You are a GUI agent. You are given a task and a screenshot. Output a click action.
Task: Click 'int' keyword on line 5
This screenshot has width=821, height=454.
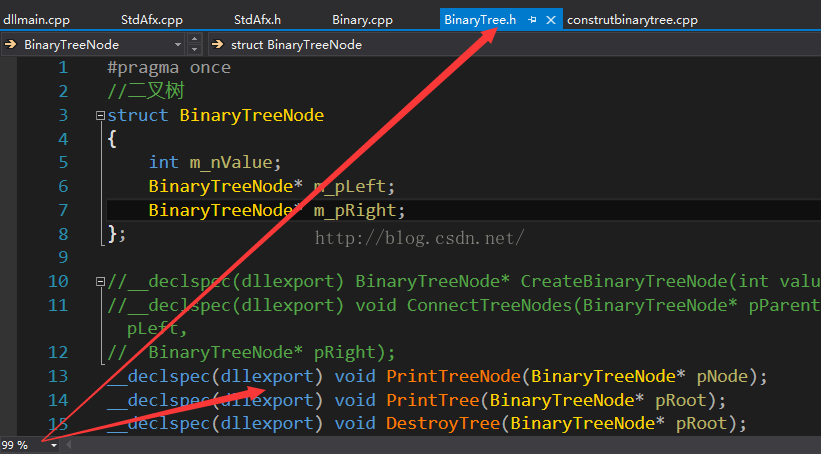[164, 162]
